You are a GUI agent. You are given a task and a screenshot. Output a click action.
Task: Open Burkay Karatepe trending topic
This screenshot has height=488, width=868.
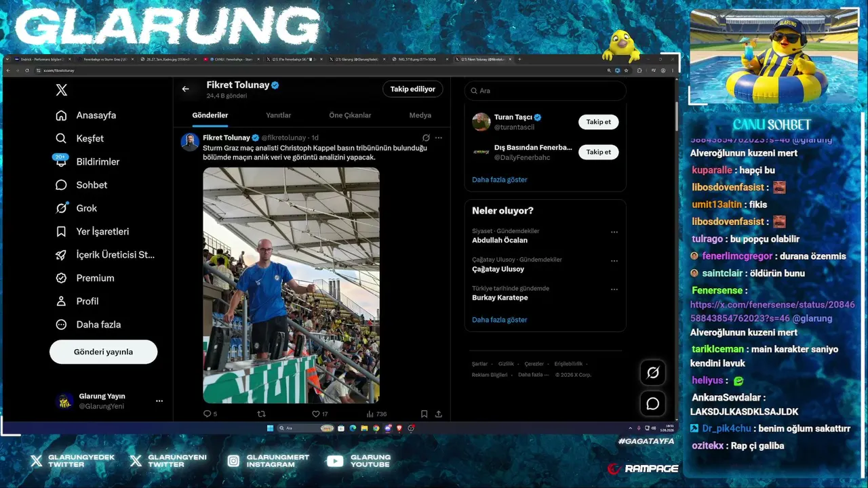click(x=500, y=298)
